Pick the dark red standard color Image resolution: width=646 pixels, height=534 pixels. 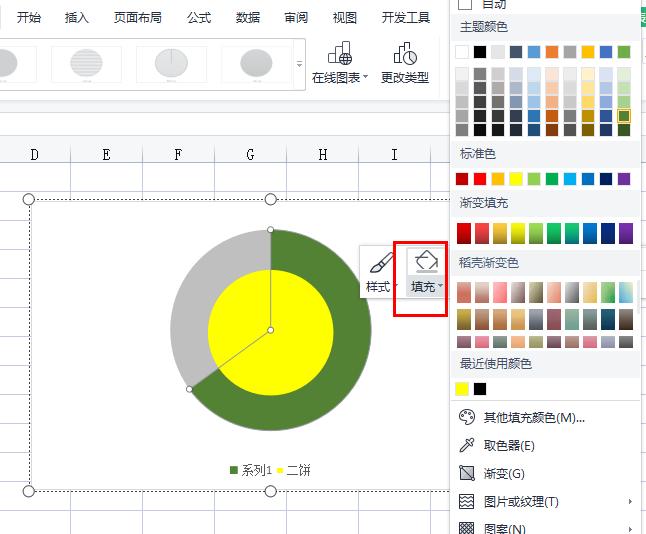tap(462, 179)
